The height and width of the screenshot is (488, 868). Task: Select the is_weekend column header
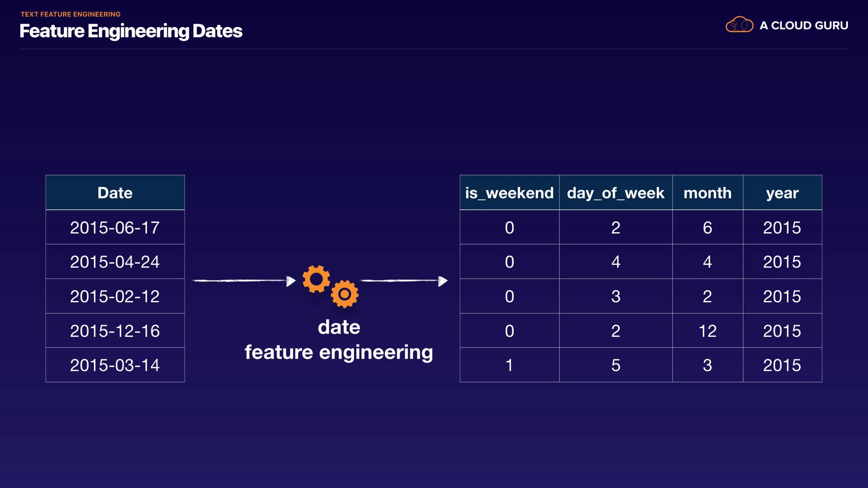[x=509, y=193]
